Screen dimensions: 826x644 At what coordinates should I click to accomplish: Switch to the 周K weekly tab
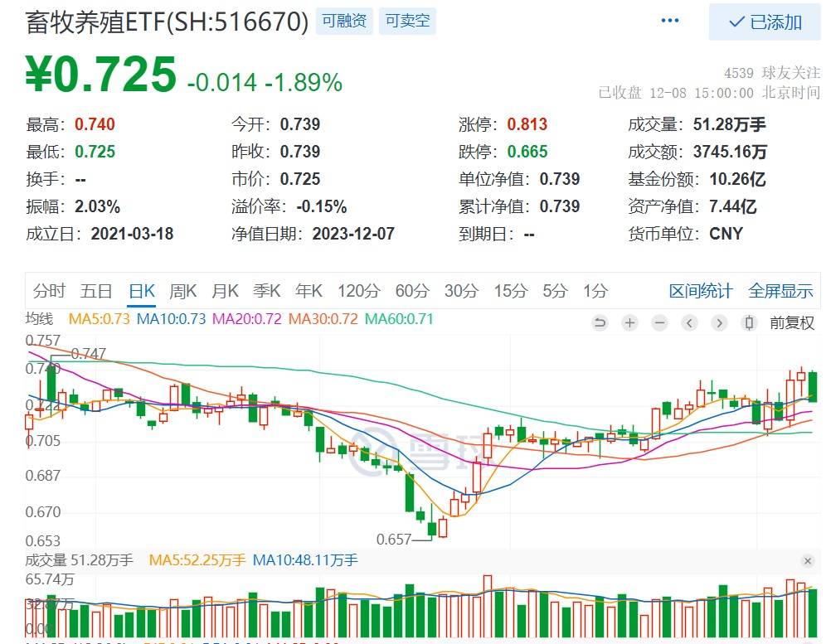pos(182,291)
